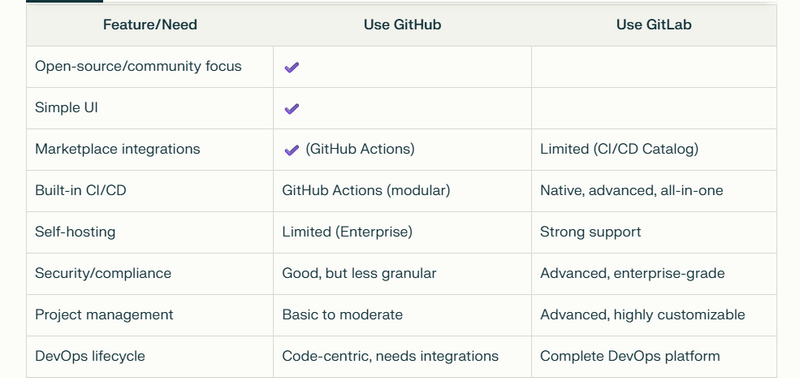Select the Feature/Need column header
Screen dimensions: 800x378
[x=150, y=24]
